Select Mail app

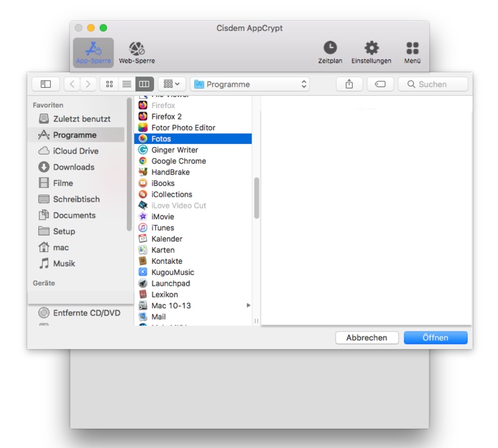[x=193, y=317]
